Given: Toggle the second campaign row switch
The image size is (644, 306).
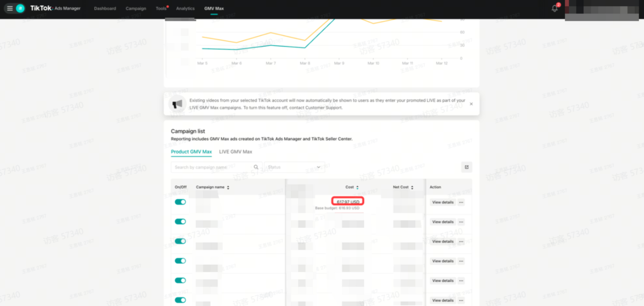Looking at the screenshot, I should pyautogui.click(x=180, y=222).
